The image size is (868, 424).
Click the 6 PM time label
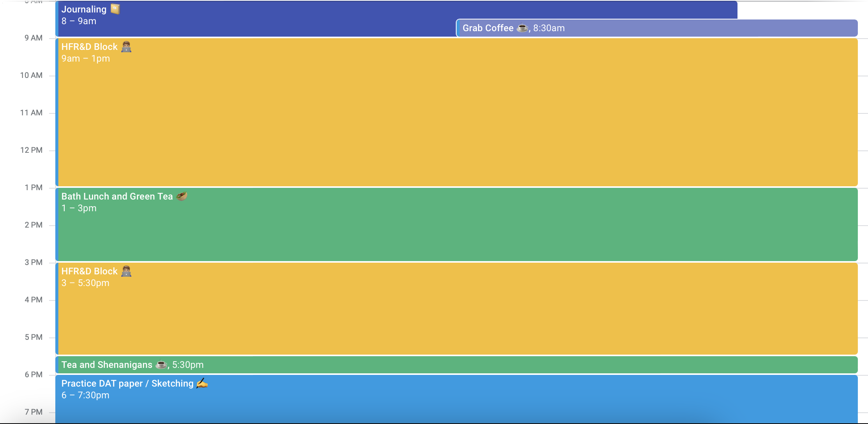coord(34,375)
